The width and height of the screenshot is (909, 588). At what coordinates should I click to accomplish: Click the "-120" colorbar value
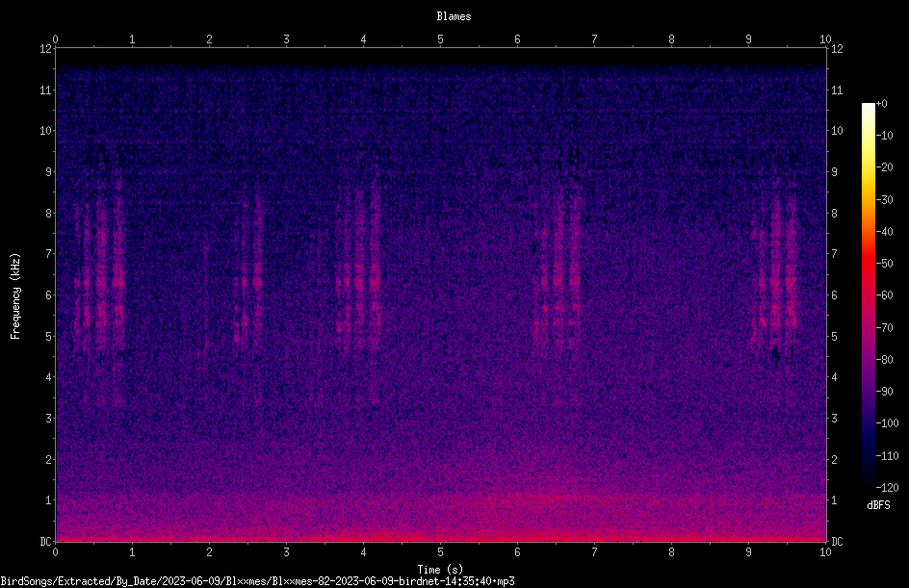click(887, 488)
